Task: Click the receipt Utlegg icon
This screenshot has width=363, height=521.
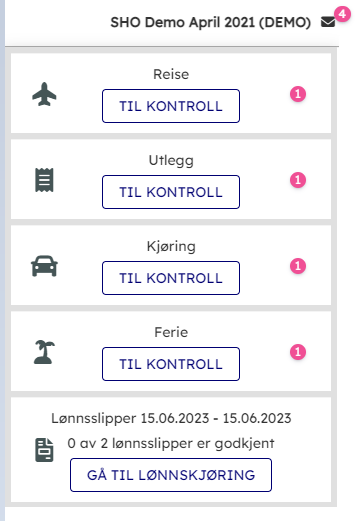Action: [44, 180]
